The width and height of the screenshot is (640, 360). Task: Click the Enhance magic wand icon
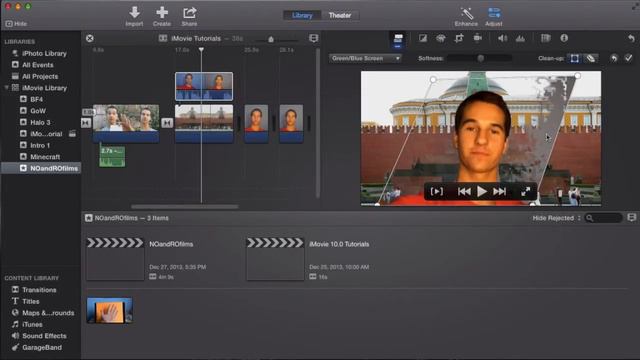pos(467,13)
